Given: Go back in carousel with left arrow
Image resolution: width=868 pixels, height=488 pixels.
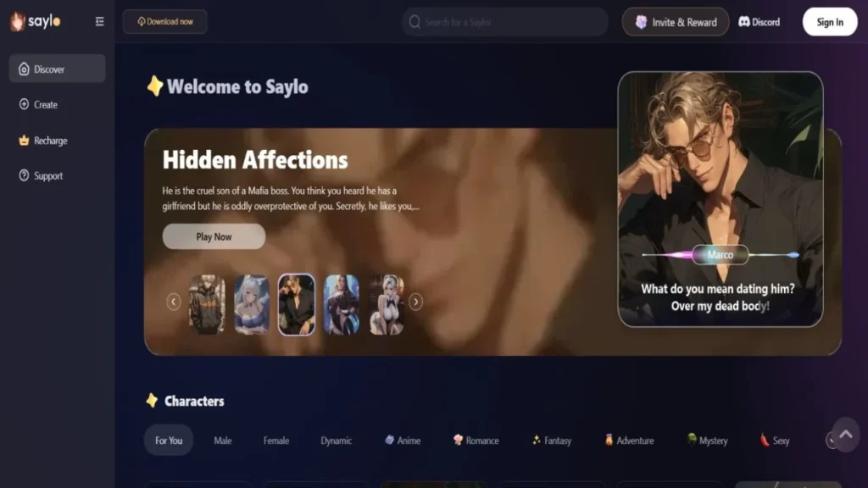Looking at the screenshot, I should 174,301.
